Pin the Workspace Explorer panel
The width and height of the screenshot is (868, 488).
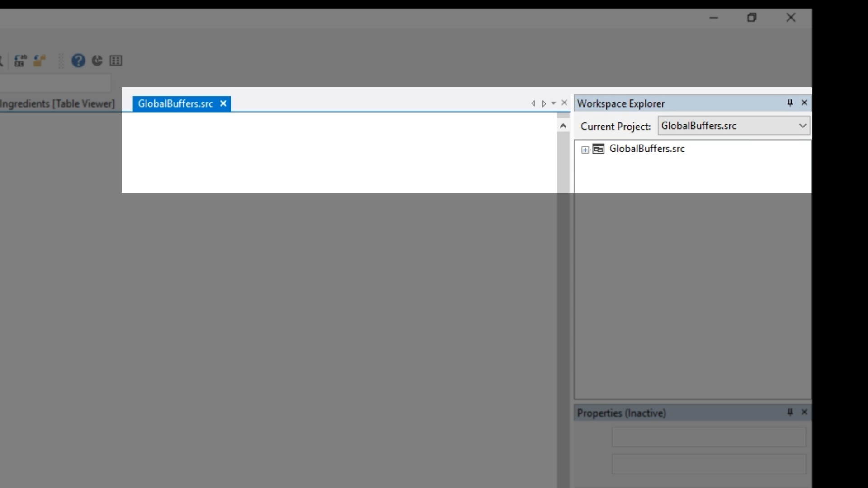pos(790,103)
